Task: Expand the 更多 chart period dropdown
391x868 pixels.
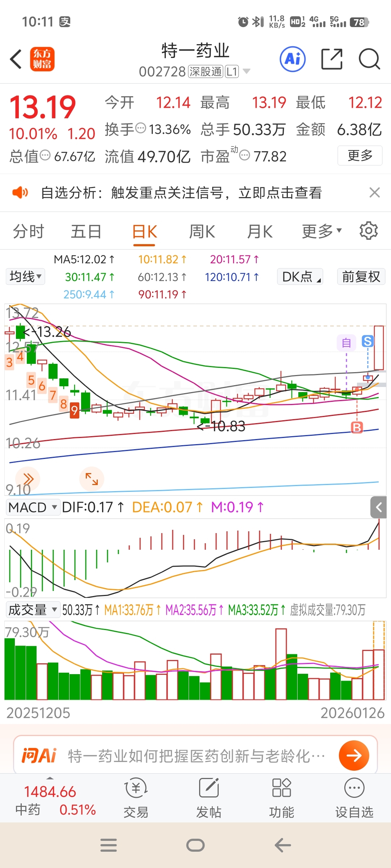Action: pyautogui.click(x=322, y=231)
